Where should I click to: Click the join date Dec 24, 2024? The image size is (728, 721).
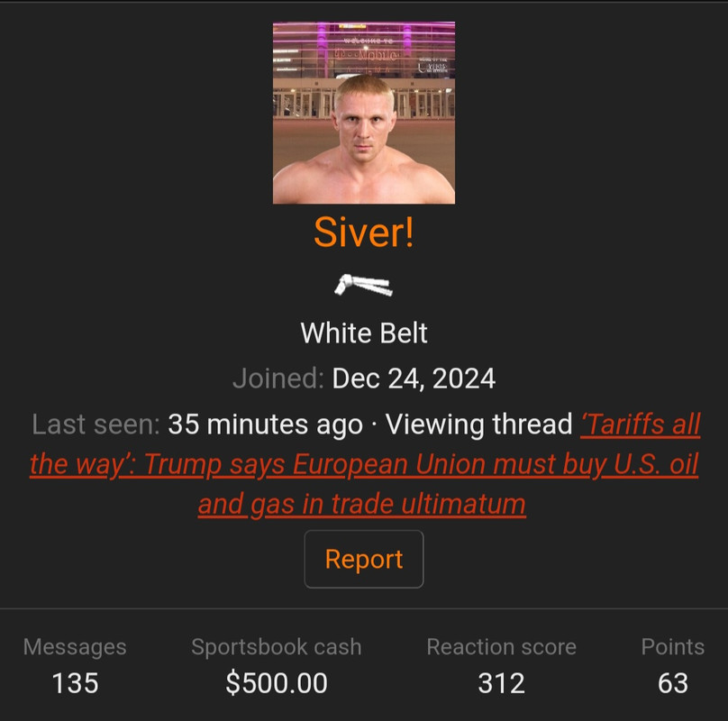pos(414,379)
